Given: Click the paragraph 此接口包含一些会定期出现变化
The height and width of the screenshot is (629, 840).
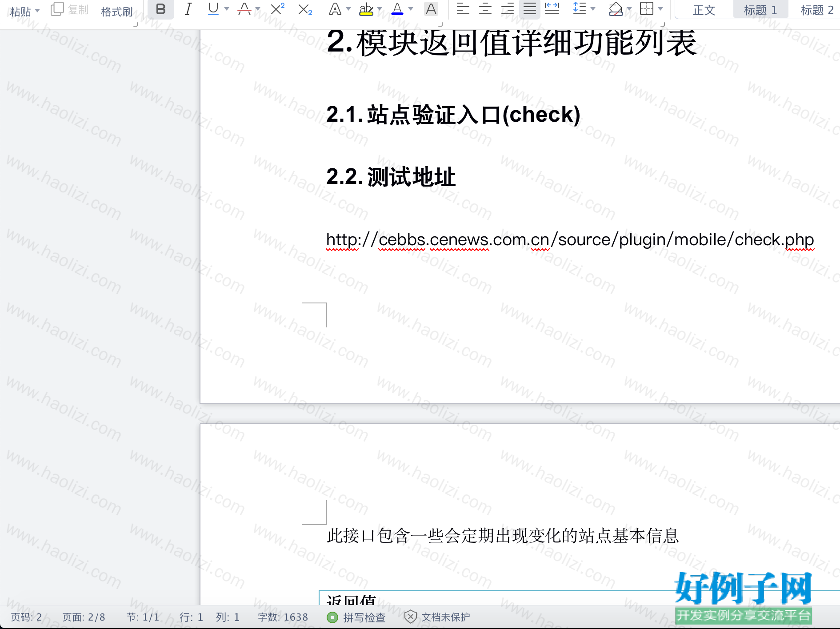Looking at the screenshot, I should click(x=503, y=536).
